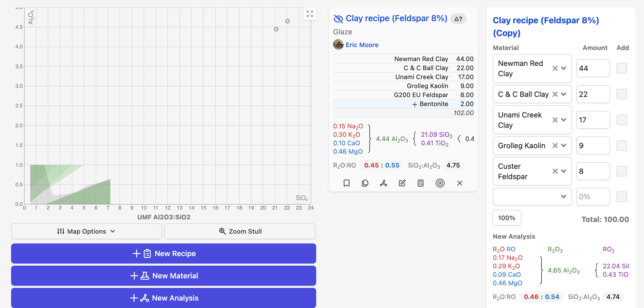644x308 pixels.
Task: Click the Zoom Stull button
Action: pos(240,231)
